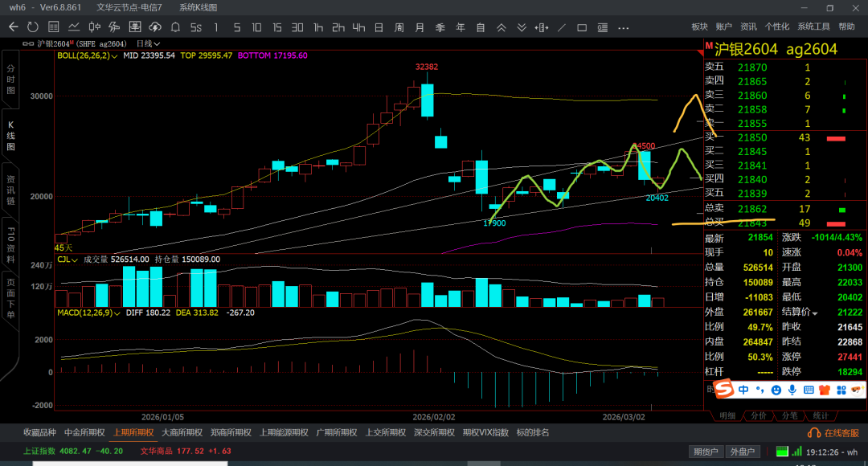Open the 分时图 side tab
Screen dimensions: 868x466
[x=10, y=80]
